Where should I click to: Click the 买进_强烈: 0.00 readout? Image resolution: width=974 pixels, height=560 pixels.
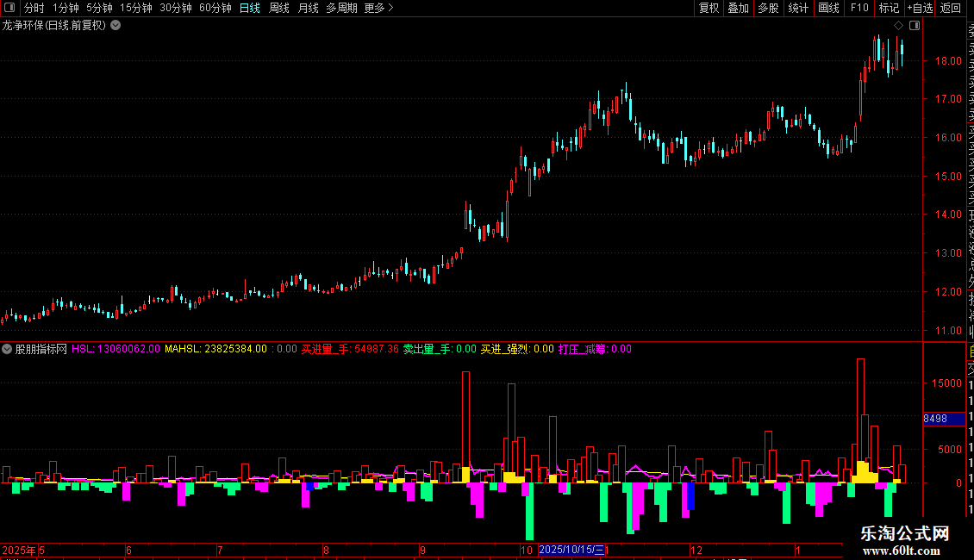point(517,349)
